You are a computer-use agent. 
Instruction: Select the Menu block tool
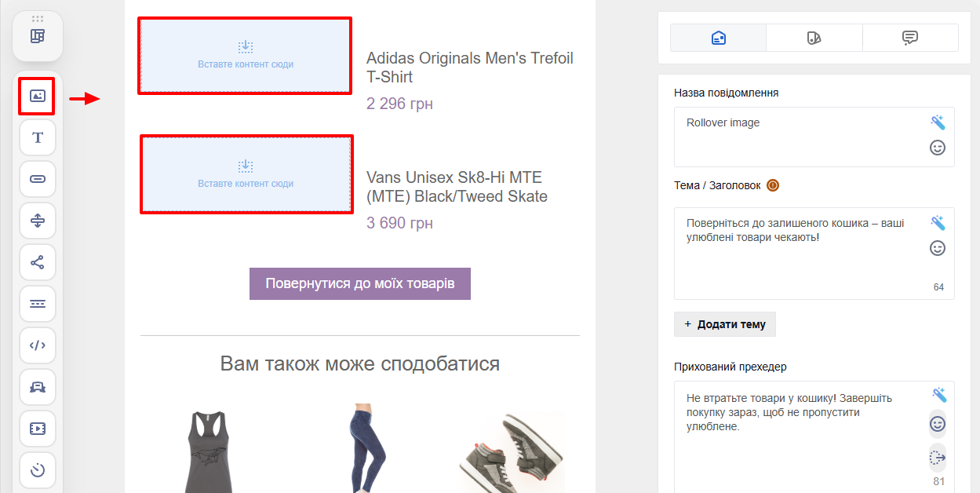(x=38, y=304)
